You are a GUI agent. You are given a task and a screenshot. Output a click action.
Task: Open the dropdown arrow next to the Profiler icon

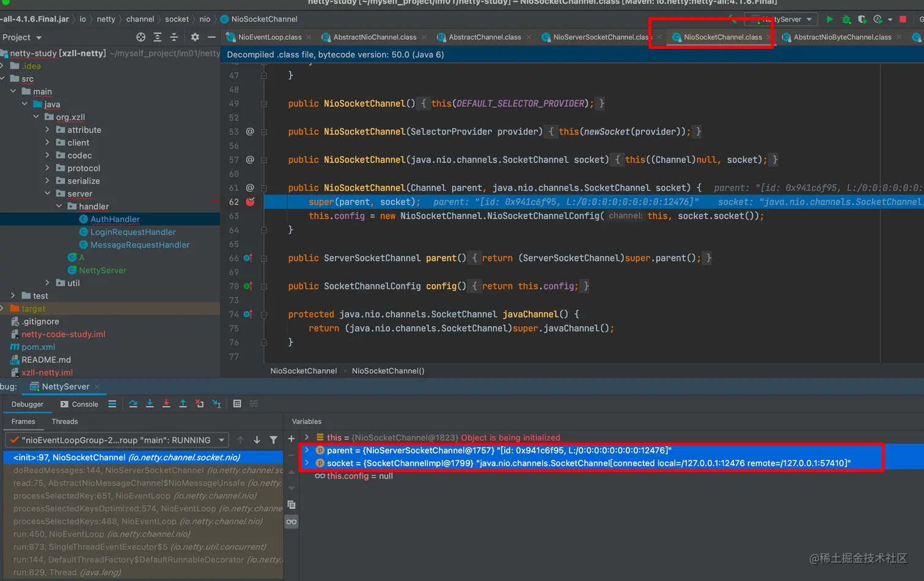[x=889, y=20]
